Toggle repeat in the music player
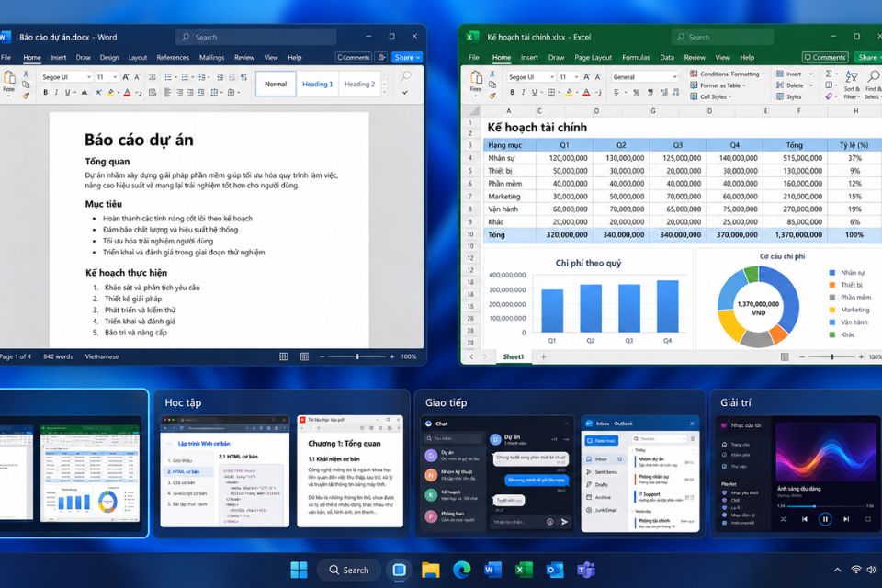 pyautogui.click(x=868, y=519)
